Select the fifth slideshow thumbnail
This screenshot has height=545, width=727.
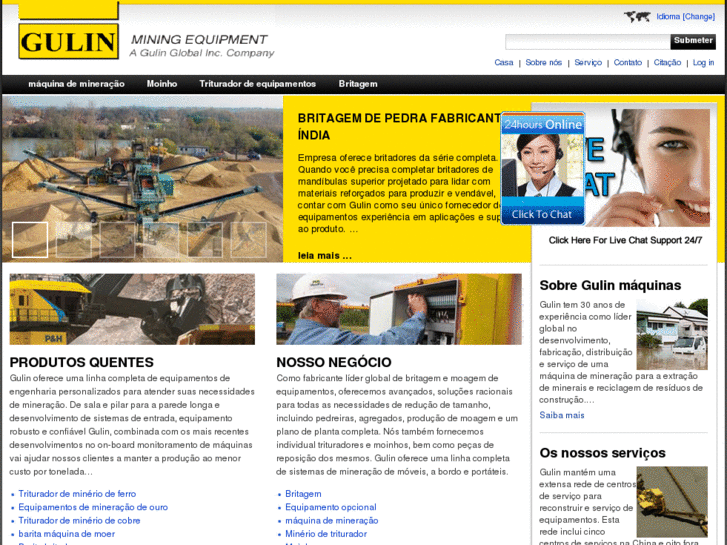(205, 240)
